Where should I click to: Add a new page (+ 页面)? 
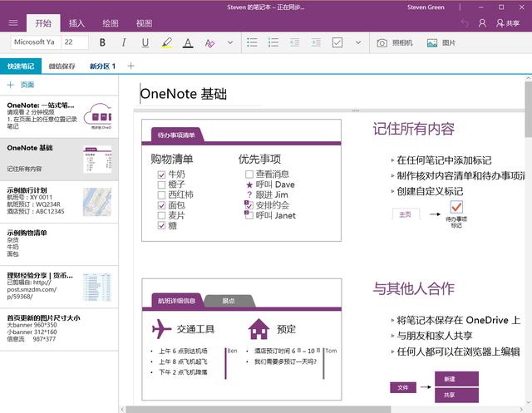(21, 85)
